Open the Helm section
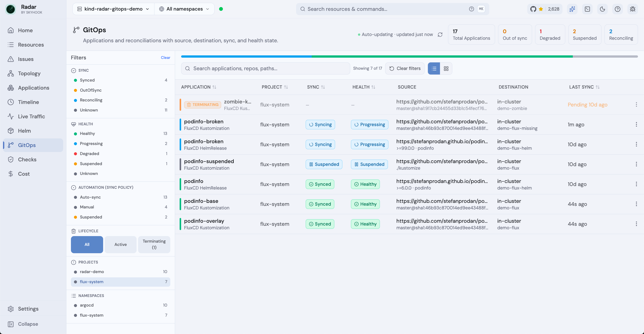 pyautogui.click(x=33, y=131)
